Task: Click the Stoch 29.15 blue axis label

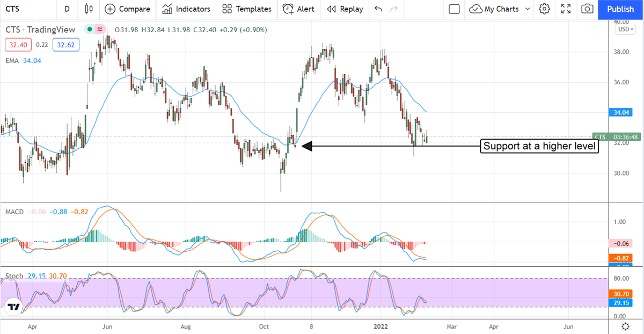Action: click(621, 303)
